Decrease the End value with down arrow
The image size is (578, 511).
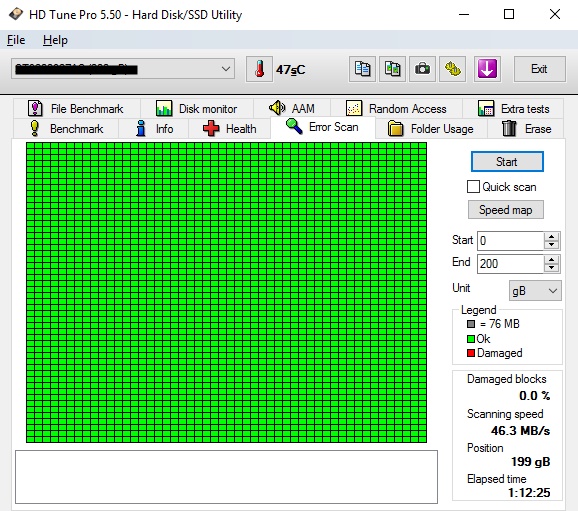(x=551, y=268)
